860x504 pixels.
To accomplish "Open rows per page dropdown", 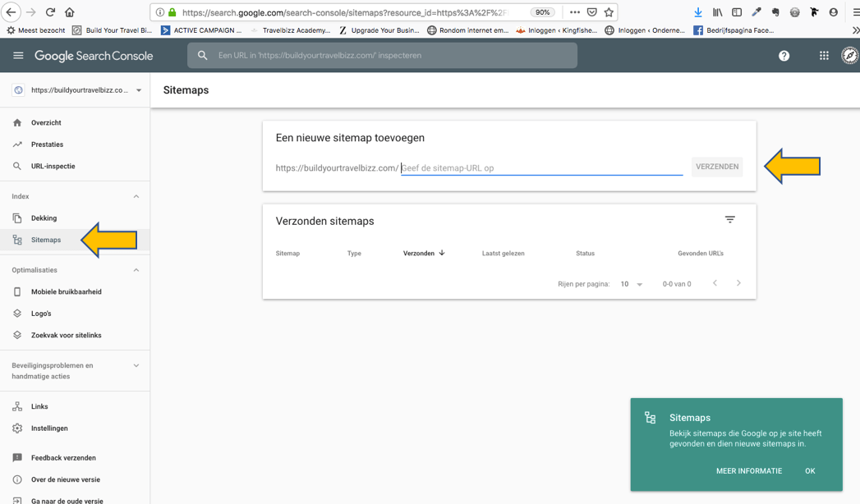I will pyautogui.click(x=632, y=284).
